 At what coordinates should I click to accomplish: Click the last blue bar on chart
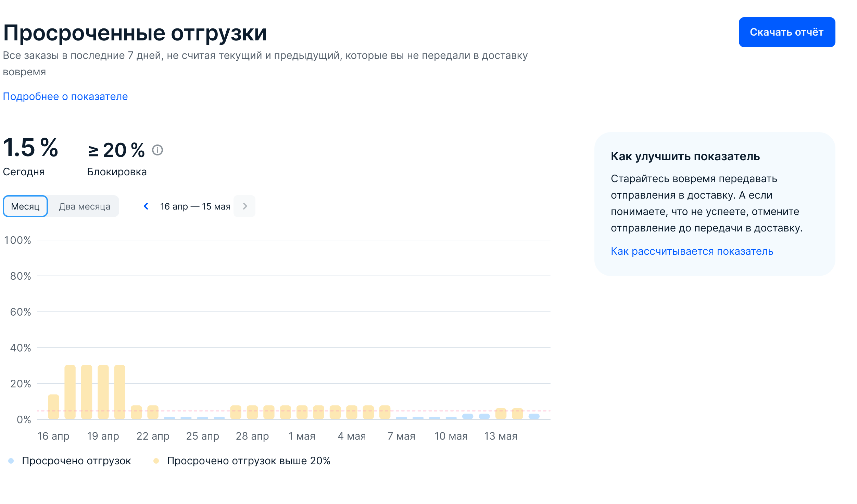[534, 416]
